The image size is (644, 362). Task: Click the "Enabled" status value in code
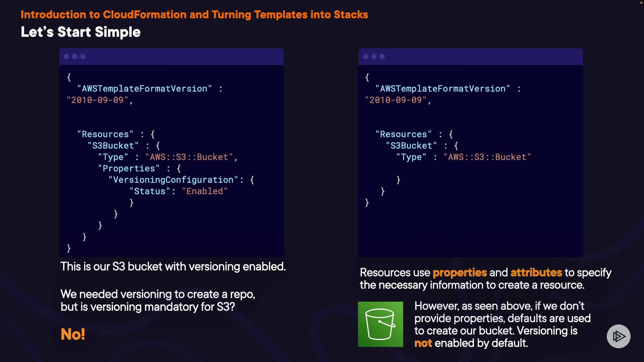pos(205,191)
